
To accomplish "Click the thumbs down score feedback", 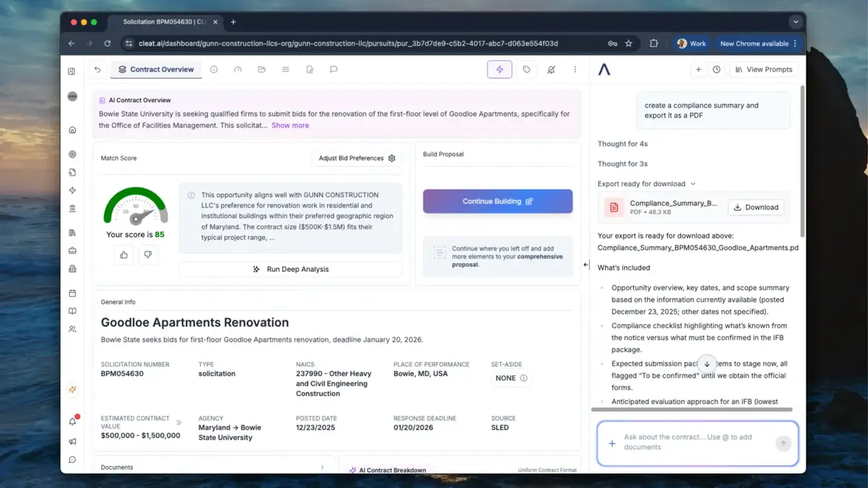I will tap(148, 254).
